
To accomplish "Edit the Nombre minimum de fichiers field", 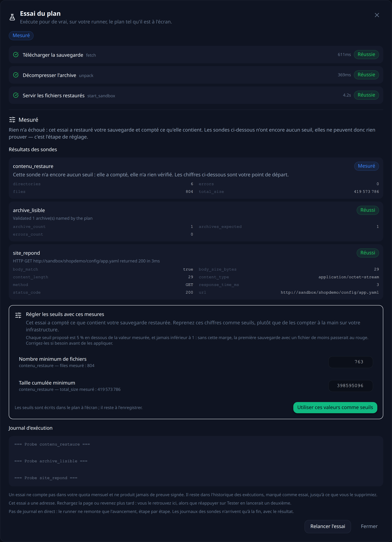I will tap(350, 362).
